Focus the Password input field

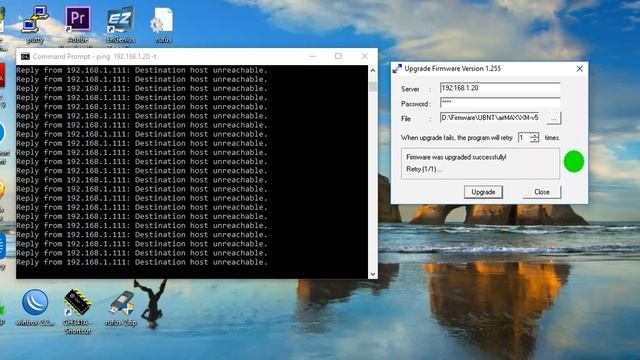coord(500,102)
